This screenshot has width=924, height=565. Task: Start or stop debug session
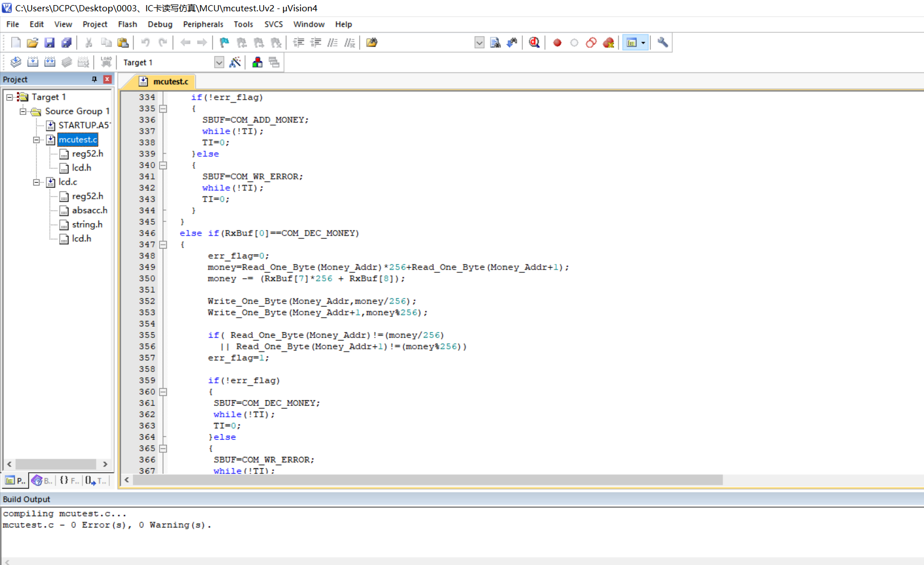pos(534,42)
